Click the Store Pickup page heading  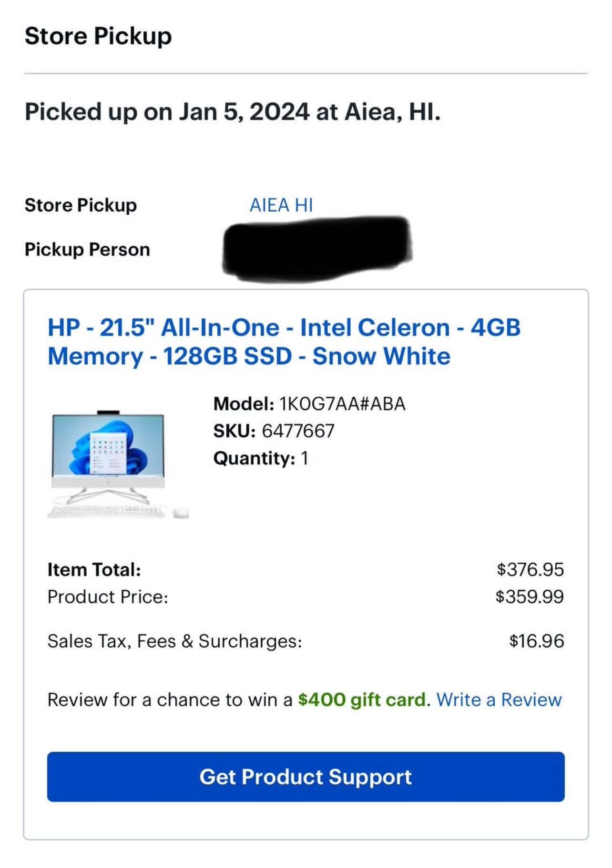[x=98, y=36]
